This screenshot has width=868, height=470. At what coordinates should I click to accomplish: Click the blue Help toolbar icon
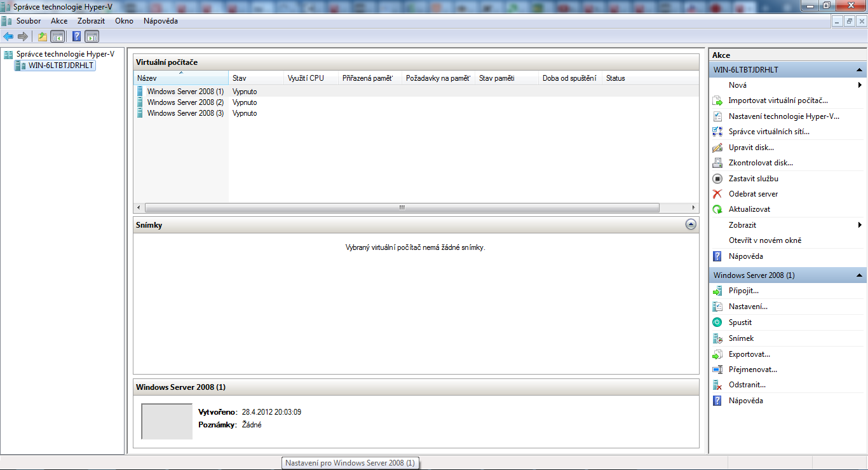[77, 36]
